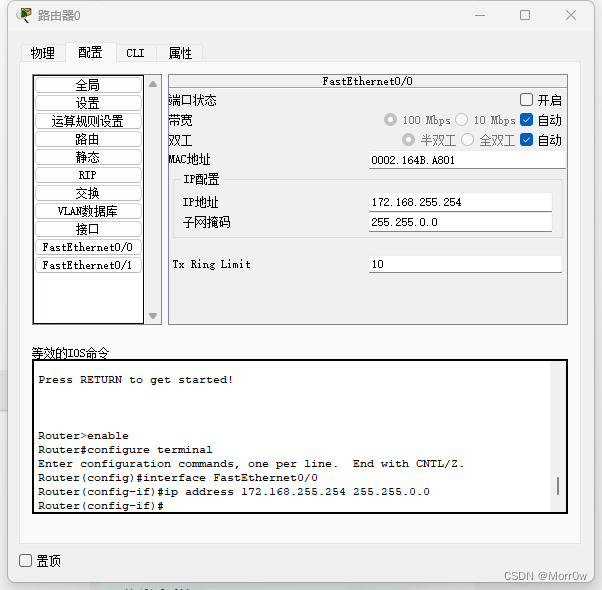Open 运算规则设置 in sidebar
This screenshot has width=602, height=590.
(x=88, y=121)
